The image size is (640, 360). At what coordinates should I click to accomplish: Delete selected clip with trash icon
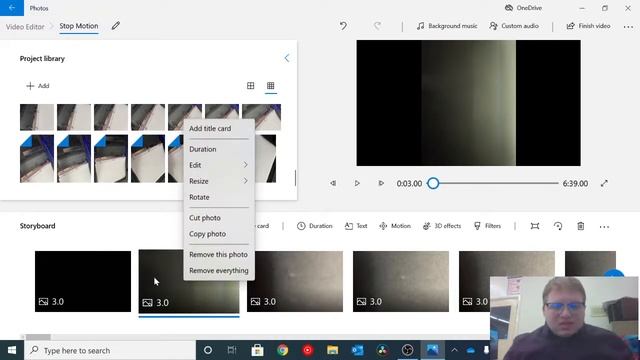581,226
